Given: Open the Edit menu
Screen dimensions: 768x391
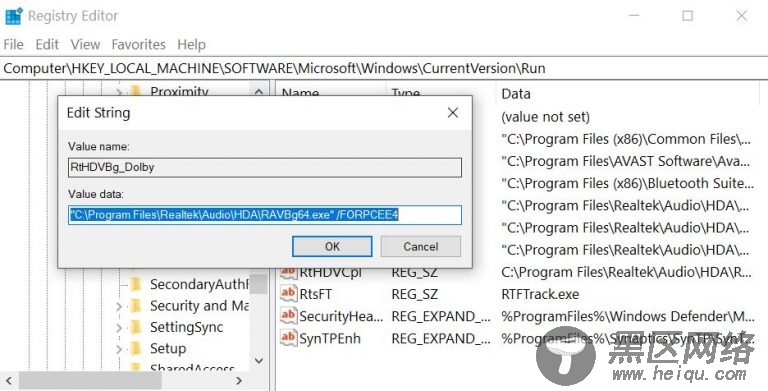Looking at the screenshot, I should tap(47, 45).
